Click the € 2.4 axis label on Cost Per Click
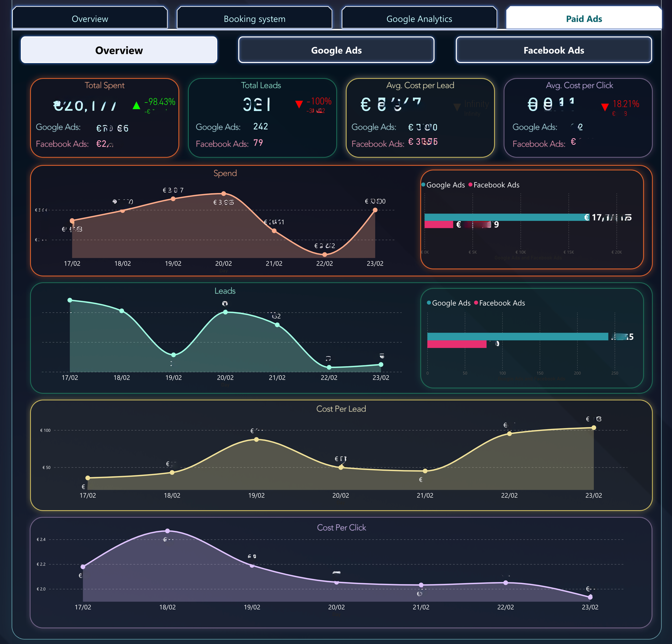This screenshot has width=672, height=644. [x=41, y=539]
